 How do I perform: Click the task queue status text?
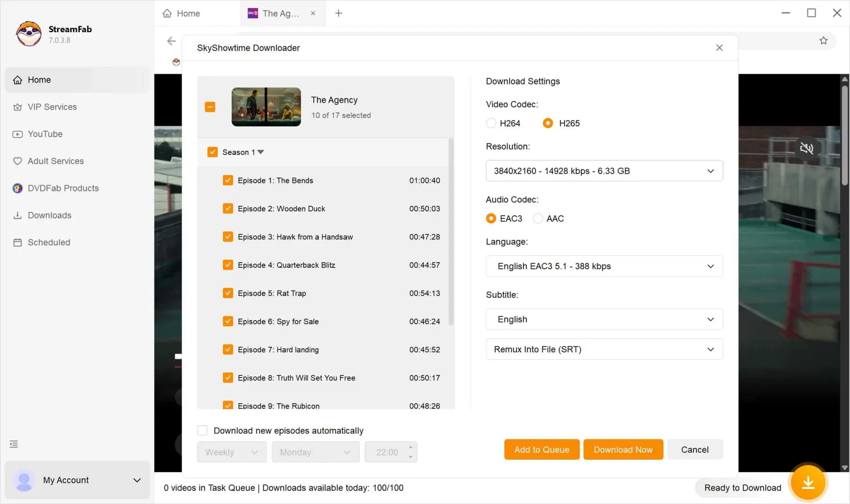pos(283,488)
